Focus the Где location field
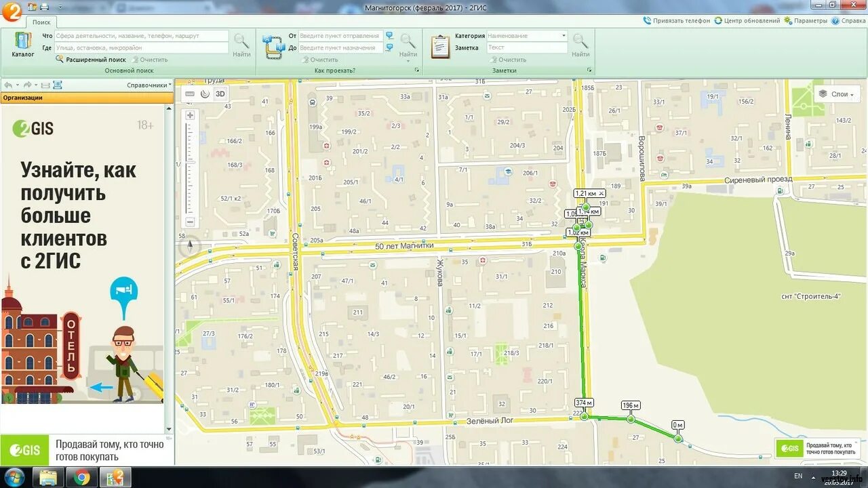Image resolution: width=868 pixels, height=488 pixels. (x=141, y=47)
